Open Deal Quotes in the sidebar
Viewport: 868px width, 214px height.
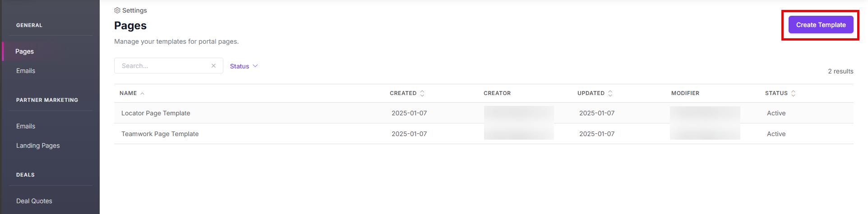click(34, 201)
